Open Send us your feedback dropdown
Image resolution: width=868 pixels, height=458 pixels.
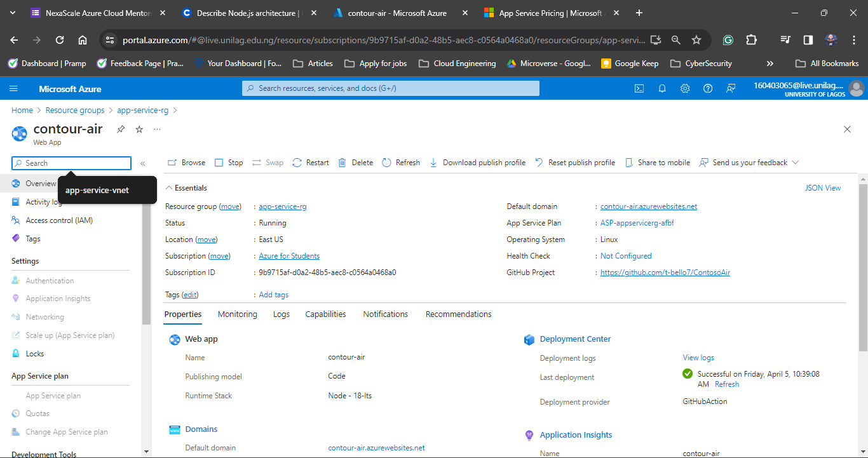click(x=749, y=163)
